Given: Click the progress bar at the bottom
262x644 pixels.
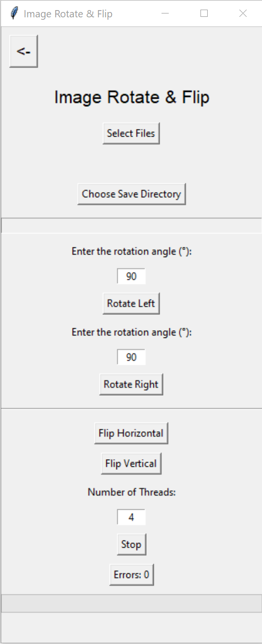Looking at the screenshot, I should (131, 604).
